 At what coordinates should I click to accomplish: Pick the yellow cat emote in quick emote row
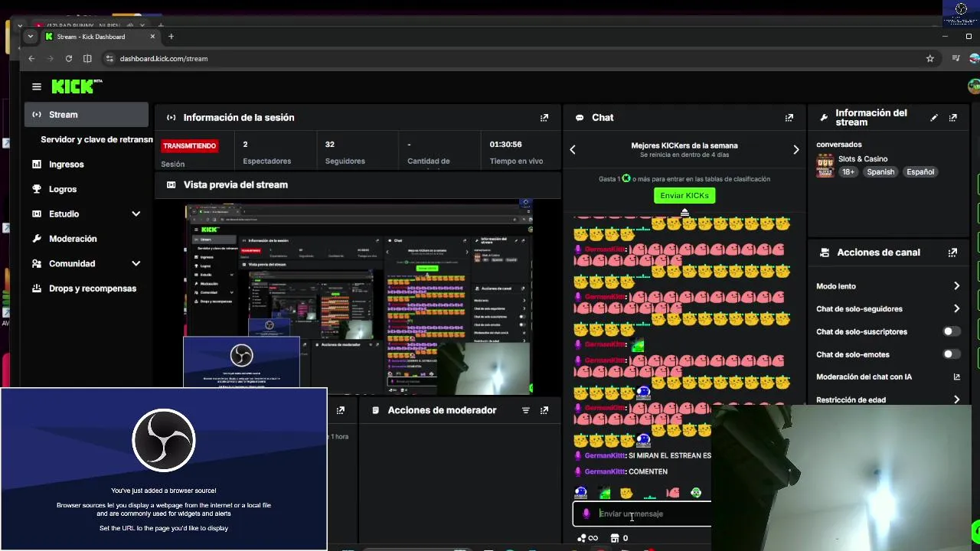click(x=627, y=493)
